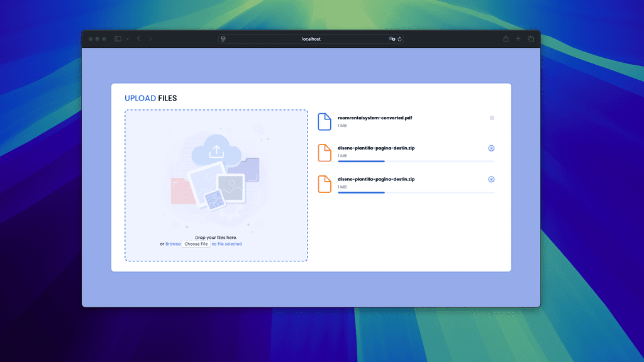
Task: Click the last row's orange zip icon
Action: coord(325,184)
